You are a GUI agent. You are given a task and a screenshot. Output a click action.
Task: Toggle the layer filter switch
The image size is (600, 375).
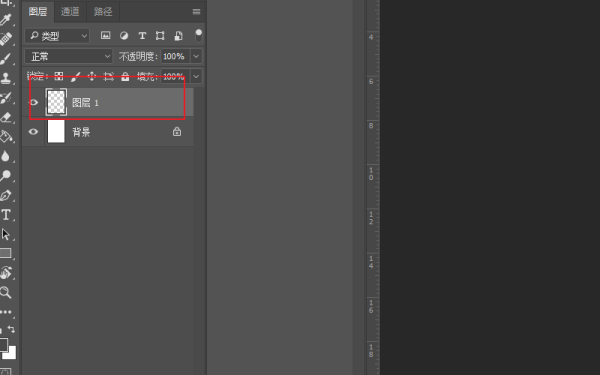[199, 35]
